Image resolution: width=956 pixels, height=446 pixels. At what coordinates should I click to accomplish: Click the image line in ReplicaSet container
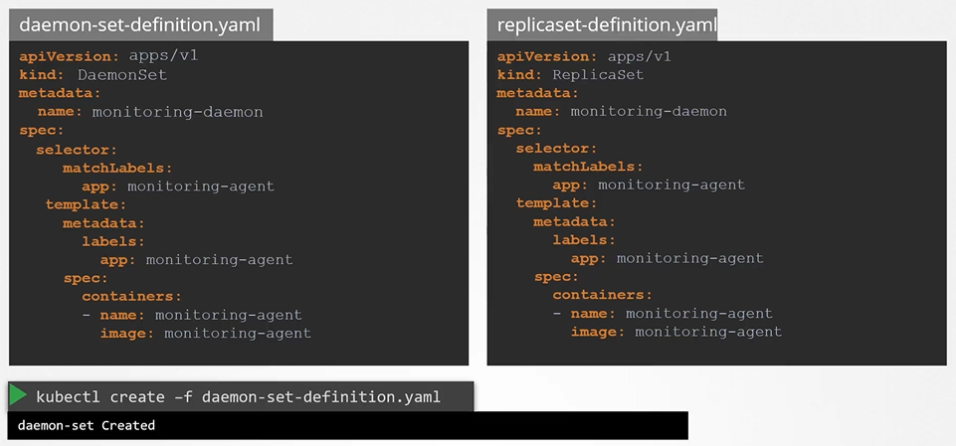676,332
